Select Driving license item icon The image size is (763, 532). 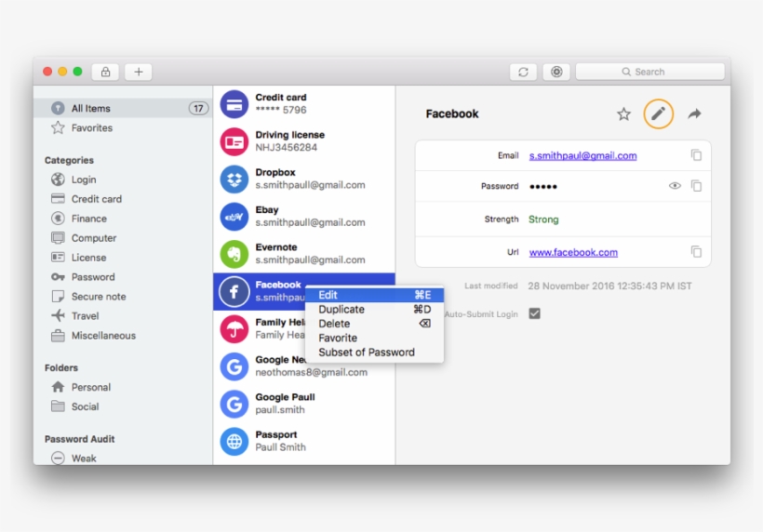pos(234,141)
